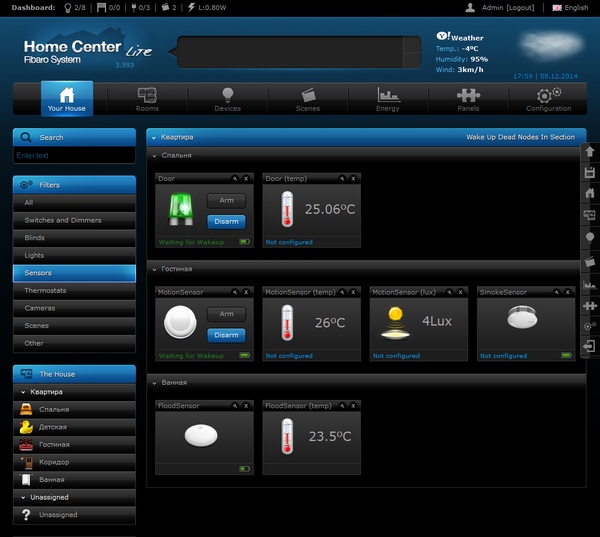Disarm the Door sensor
Image resolution: width=600 pixels, height=537 pixels.
click(226, 221)
